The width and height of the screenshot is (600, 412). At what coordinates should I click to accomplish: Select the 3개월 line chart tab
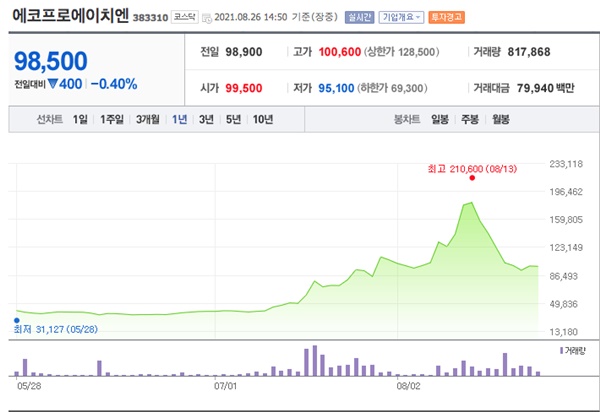[148, 119]
